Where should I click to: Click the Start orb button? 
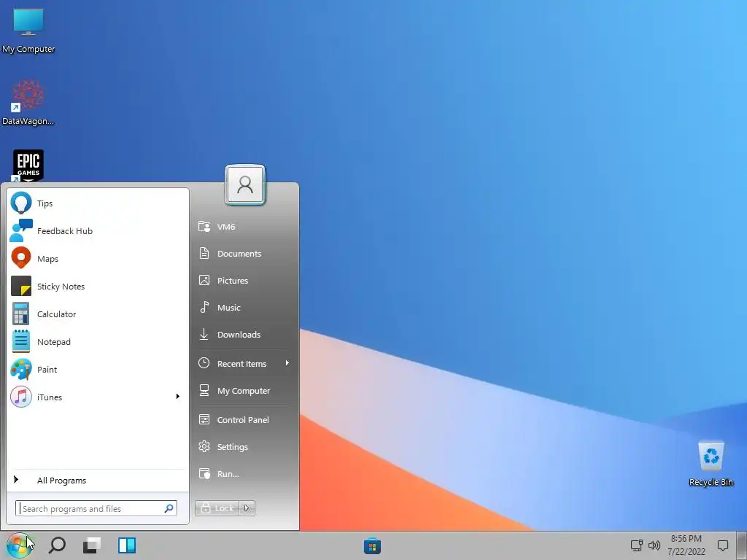[19, 545]
